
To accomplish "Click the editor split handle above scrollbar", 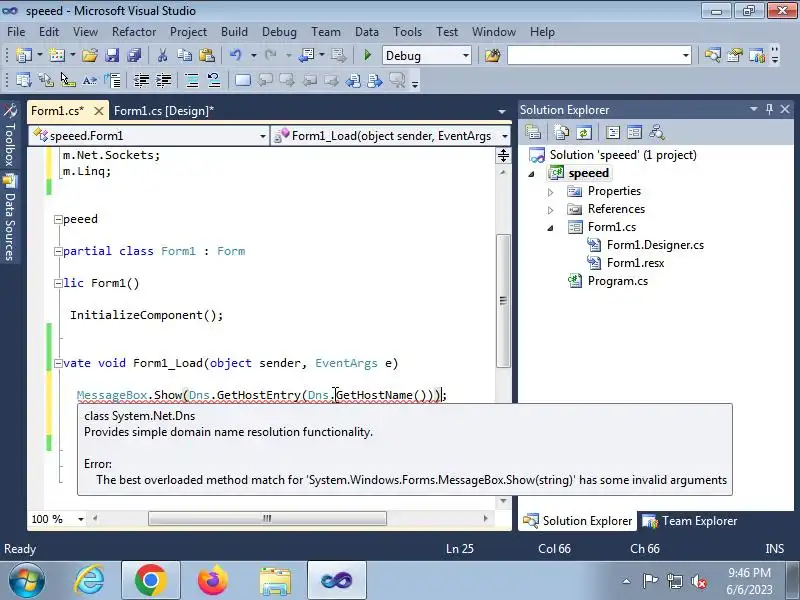I will pos(503,156).
